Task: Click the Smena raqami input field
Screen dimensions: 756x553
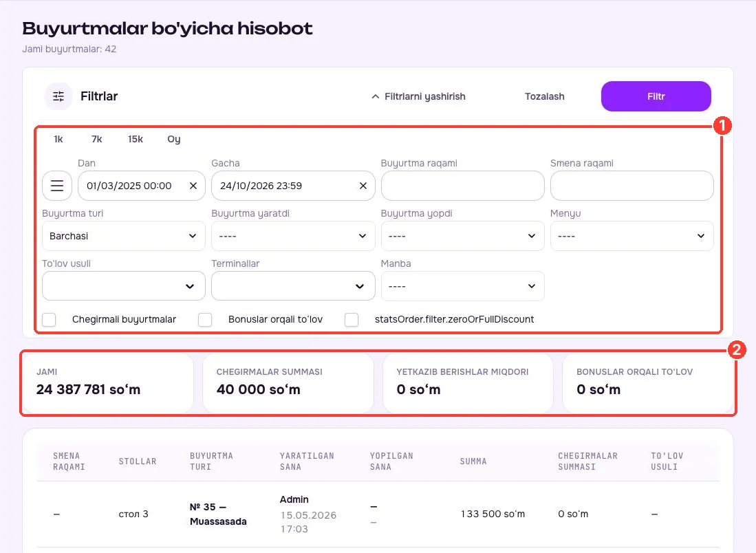Action: tap(632, 186)
